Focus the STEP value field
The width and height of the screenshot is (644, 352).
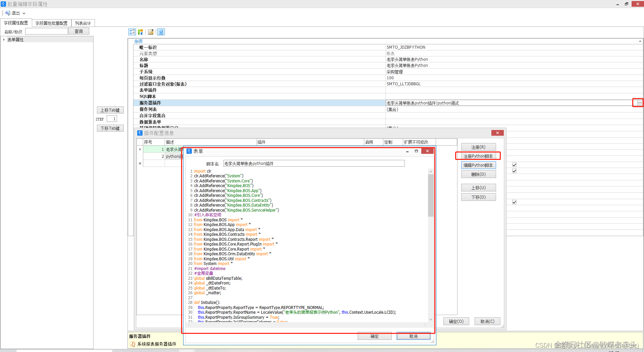tap(112, 119)
